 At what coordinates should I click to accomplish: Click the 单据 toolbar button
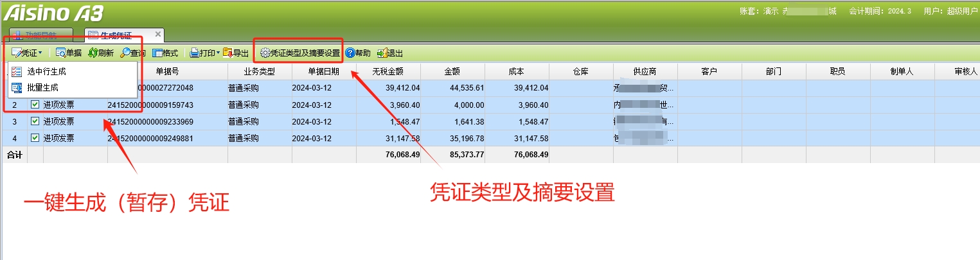coord(69,53)
